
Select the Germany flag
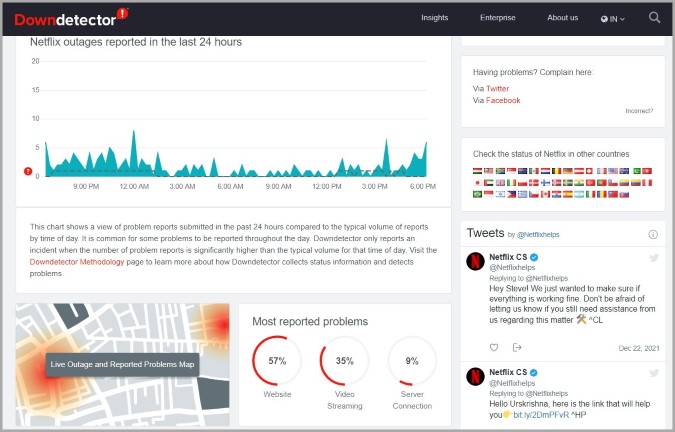(568, 171)
